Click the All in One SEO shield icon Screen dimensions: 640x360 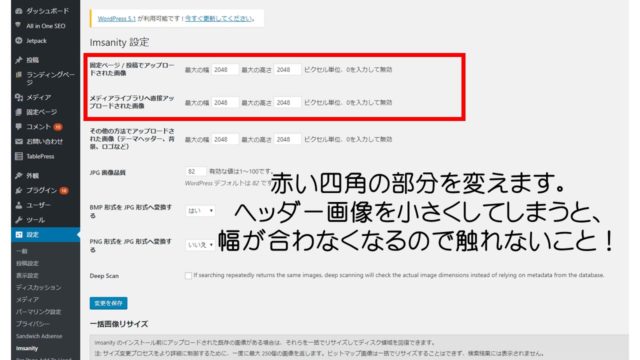[x=19, y=26]
